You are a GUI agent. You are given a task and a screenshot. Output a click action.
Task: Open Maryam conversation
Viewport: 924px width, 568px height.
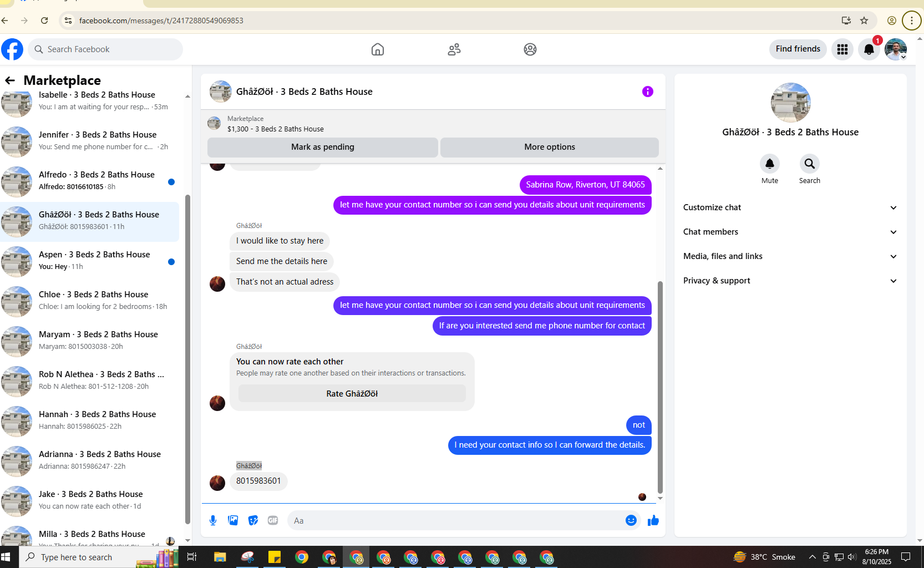pyautogui.click(x=90, y=341)
